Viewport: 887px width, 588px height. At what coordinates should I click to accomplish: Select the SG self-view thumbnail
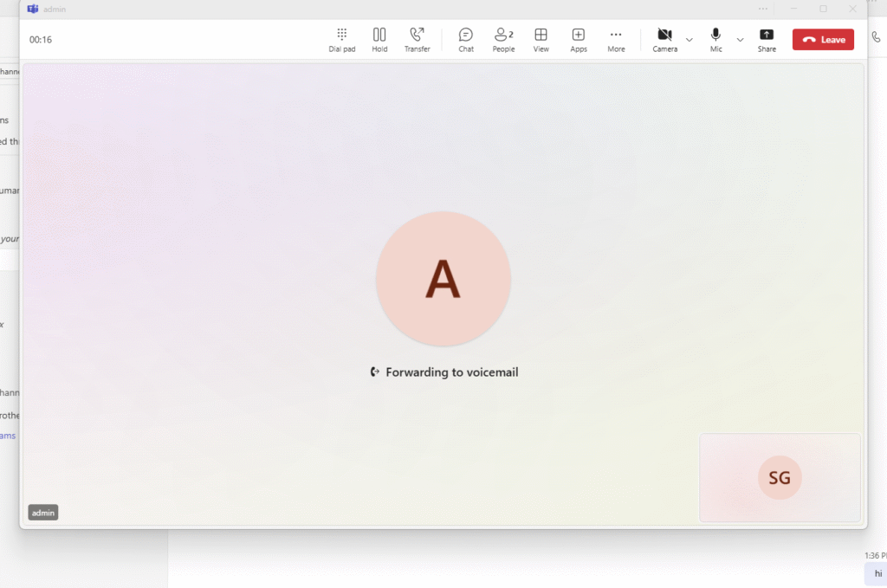click(x=780, y=478)
